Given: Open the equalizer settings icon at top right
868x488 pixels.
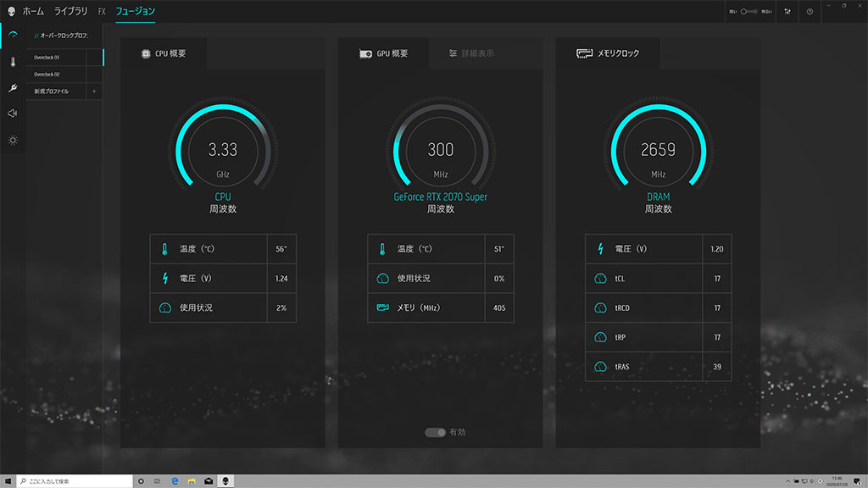Looking at the screenshot, I should 787,12.
